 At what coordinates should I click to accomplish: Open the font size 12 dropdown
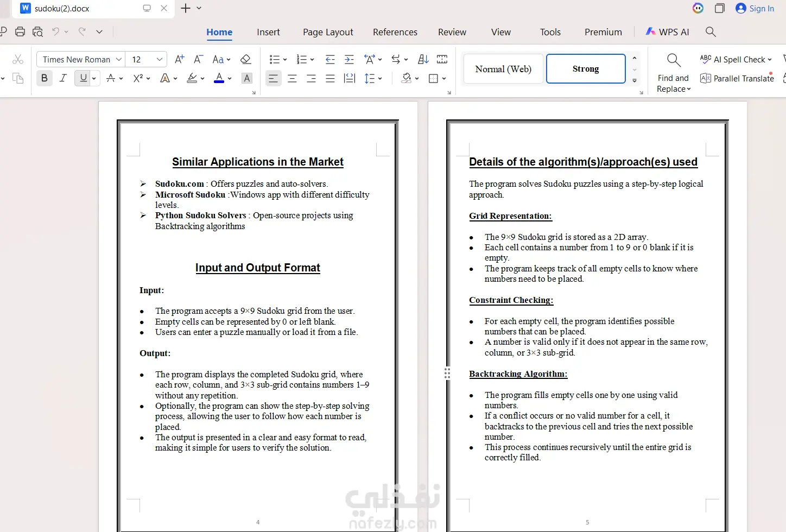(x=160, y=59)
